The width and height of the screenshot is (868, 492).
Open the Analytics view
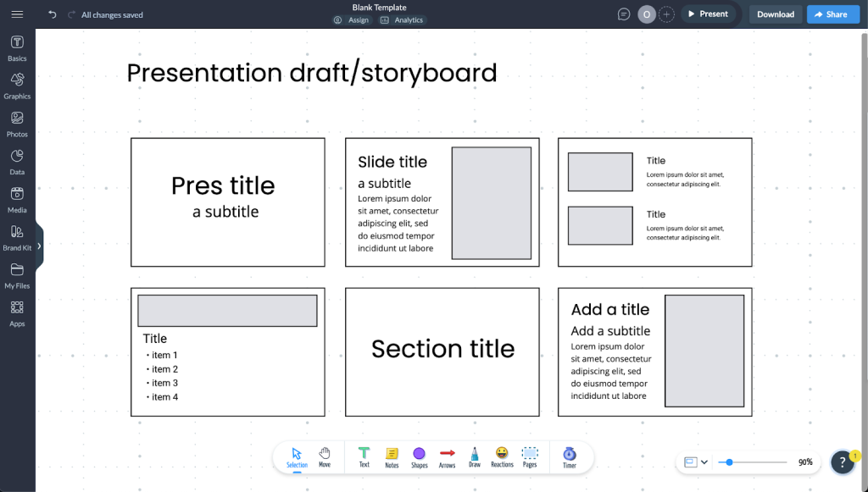tap(402, 19)
